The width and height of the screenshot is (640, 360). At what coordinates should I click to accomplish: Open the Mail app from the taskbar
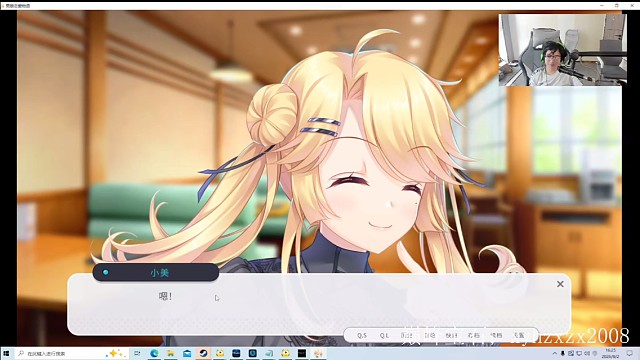[187, 353]
